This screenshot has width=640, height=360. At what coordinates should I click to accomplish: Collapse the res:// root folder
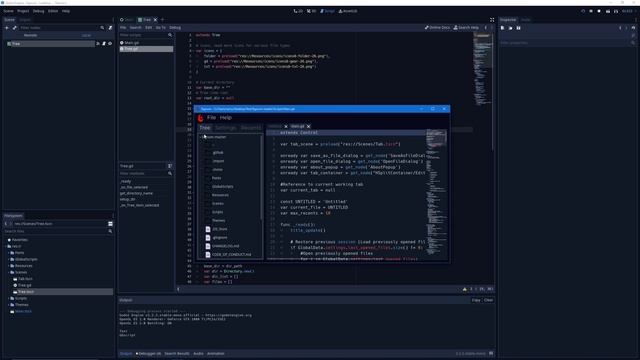coord(6,247)
